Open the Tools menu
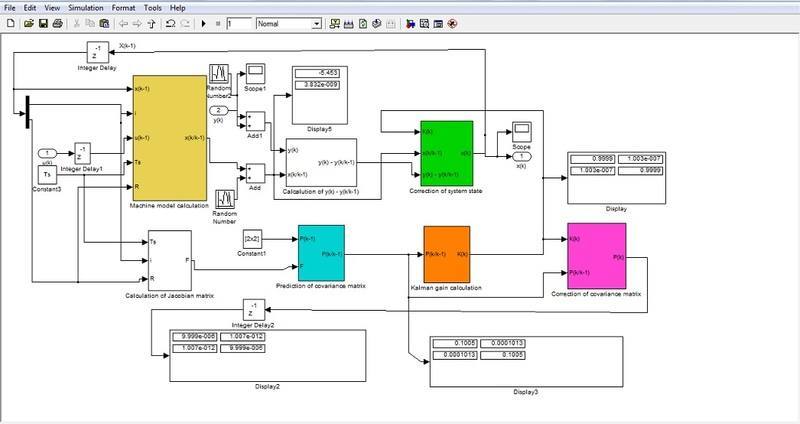 click(x=153, y=7)
